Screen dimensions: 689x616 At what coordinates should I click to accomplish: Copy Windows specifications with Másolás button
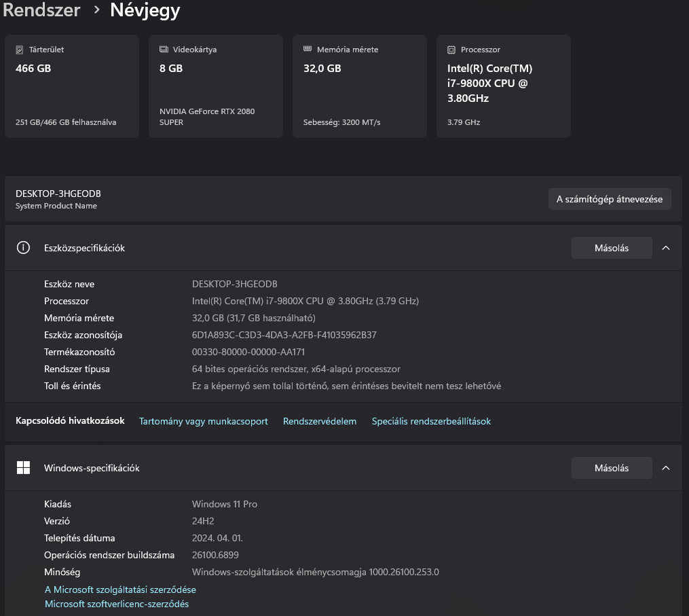[612, 468]
